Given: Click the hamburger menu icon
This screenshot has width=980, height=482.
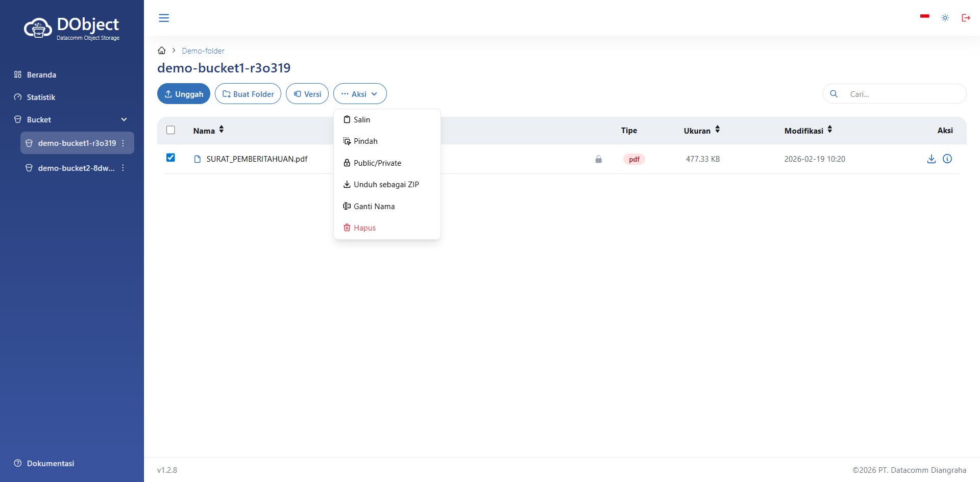Looking at the screenshot, I should click(164, 18).
